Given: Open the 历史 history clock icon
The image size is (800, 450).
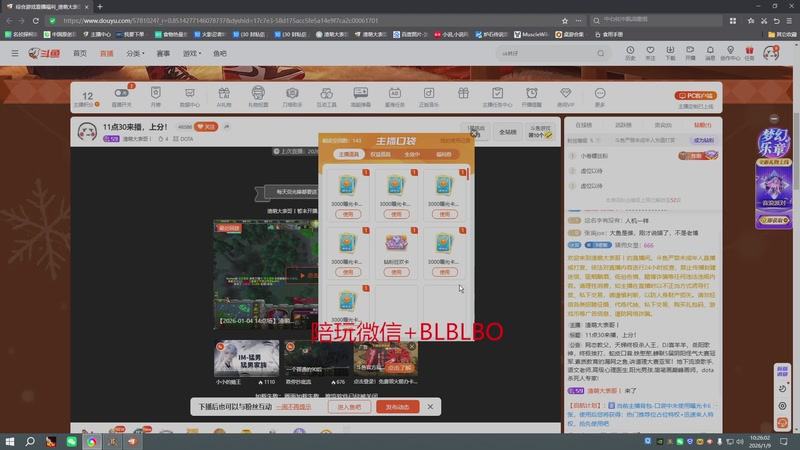Looking at the screenshot, I should [630, 53].
